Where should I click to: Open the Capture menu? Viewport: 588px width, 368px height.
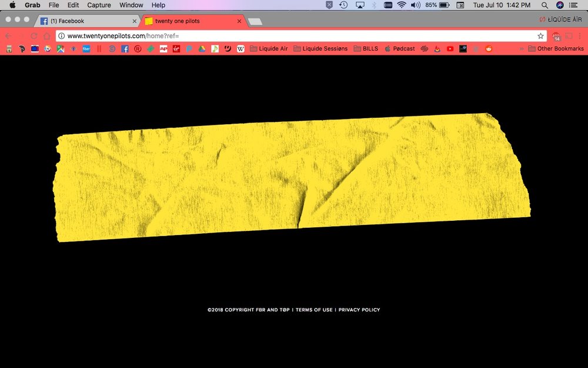(98, 5)
